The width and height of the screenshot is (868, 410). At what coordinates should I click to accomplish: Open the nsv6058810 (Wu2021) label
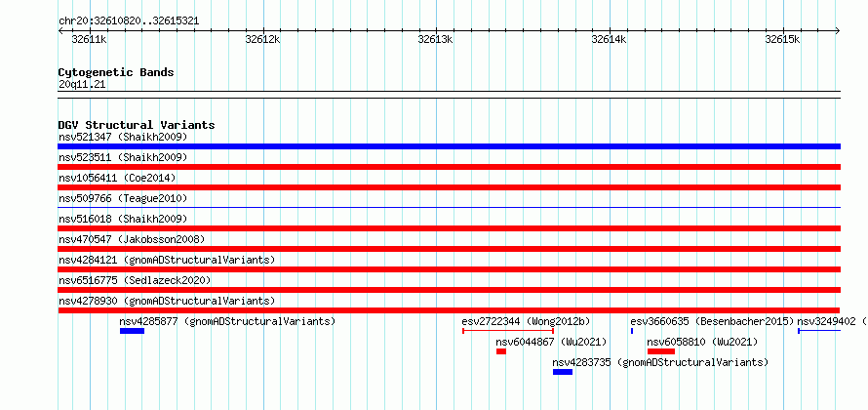[x=702, y=342]
